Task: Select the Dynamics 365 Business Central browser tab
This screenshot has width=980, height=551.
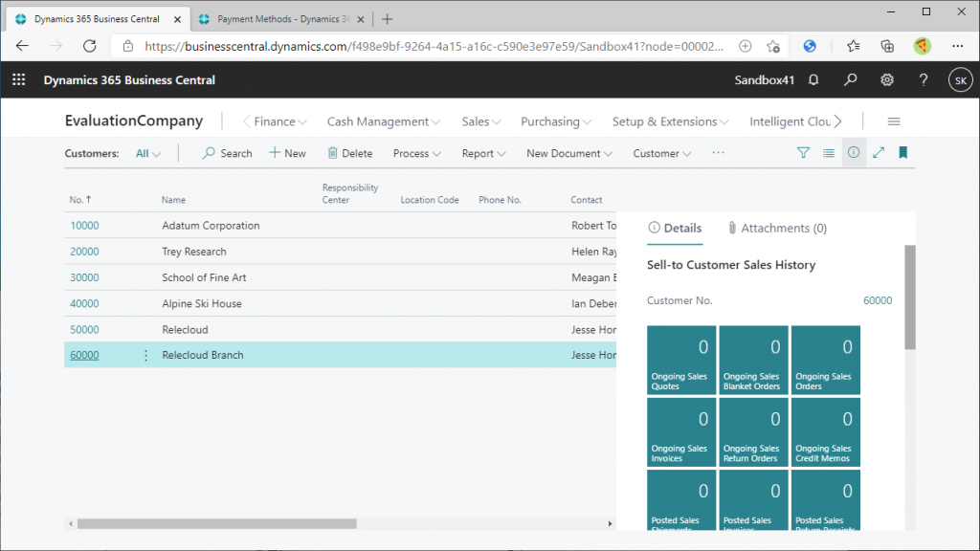Action: 97,19
